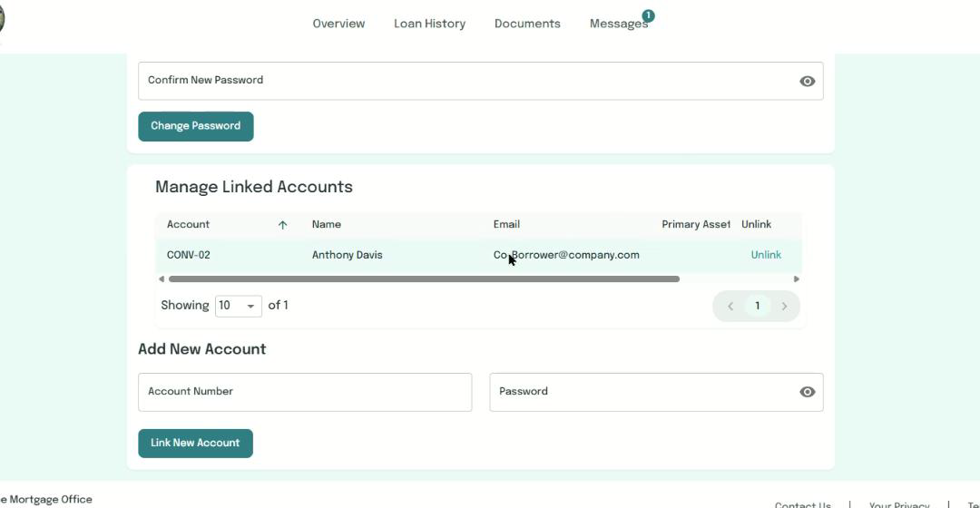Switch to the Loan History tab

point(429,24)
